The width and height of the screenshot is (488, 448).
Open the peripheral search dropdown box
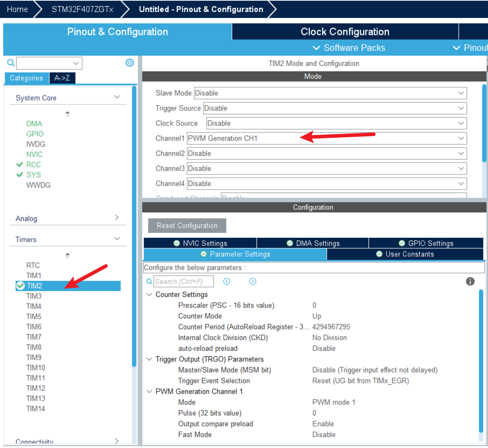49,63
